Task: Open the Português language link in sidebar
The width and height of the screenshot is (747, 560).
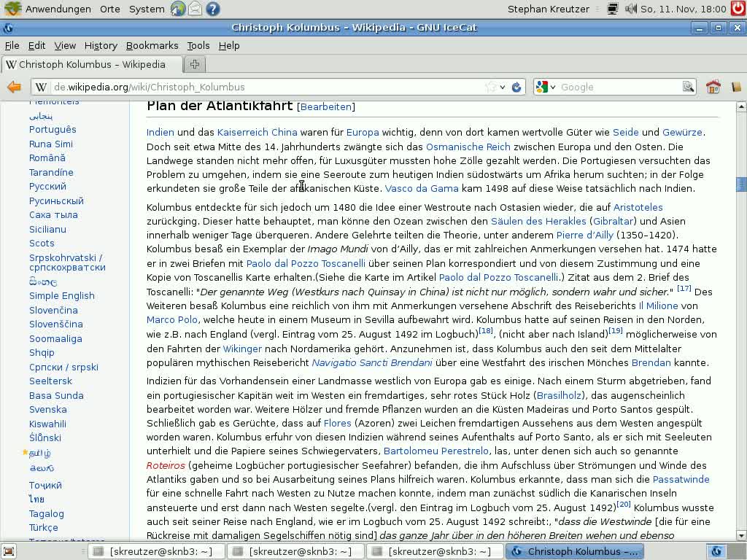Action: [53, 130]
